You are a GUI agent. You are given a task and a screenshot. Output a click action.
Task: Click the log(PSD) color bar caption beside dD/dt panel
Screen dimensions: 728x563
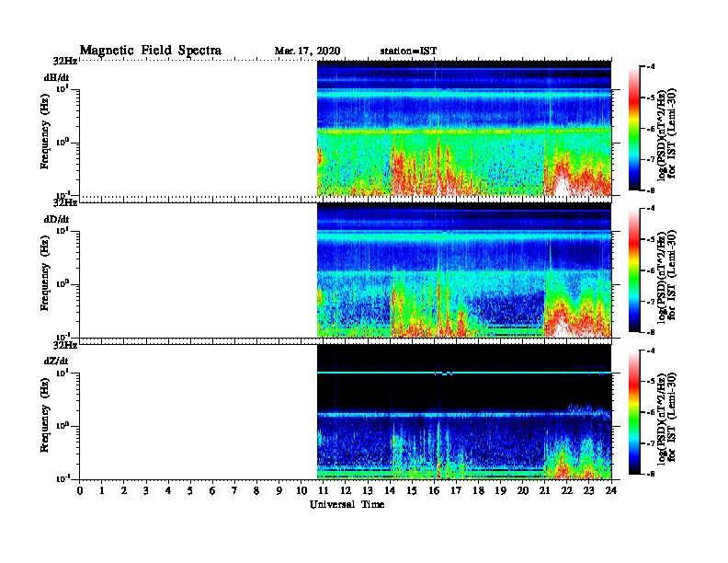pyautogui.click(x=666, y=275)
